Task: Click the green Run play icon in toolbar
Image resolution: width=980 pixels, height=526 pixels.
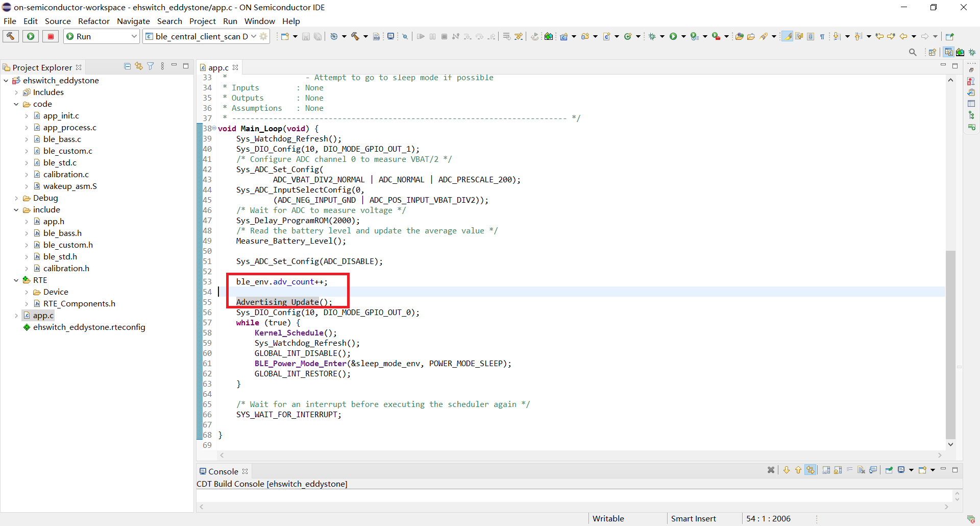Action: (673, 36)
